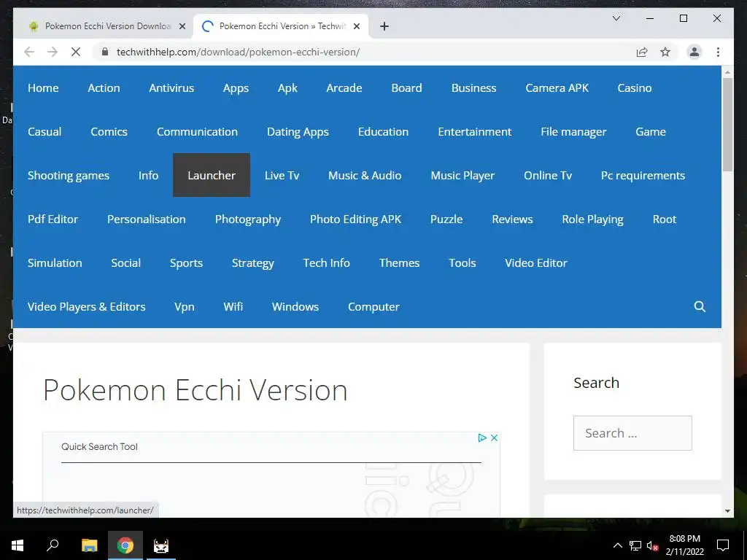View site info via the padlock icon
747x560 pixels.
tap(105, 52)
